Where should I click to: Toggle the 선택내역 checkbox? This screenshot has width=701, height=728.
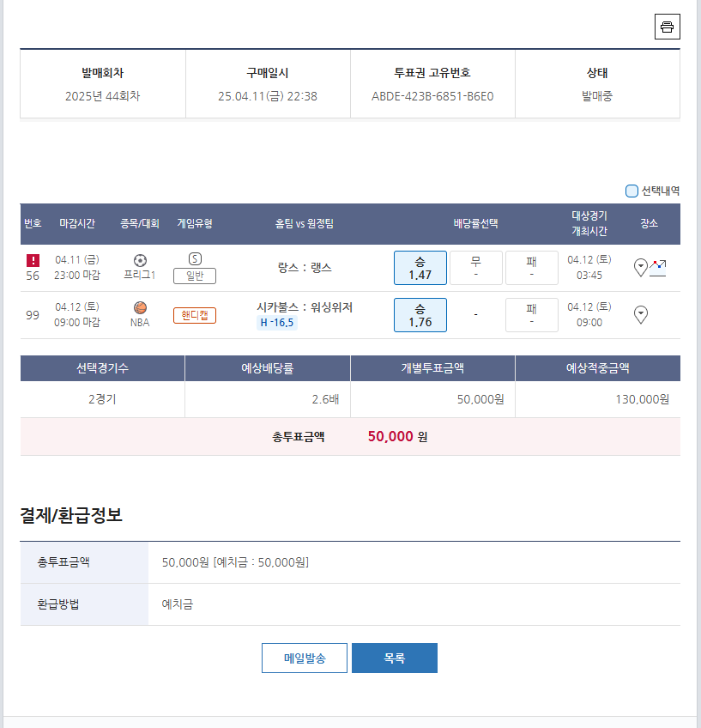coord(632,191)
